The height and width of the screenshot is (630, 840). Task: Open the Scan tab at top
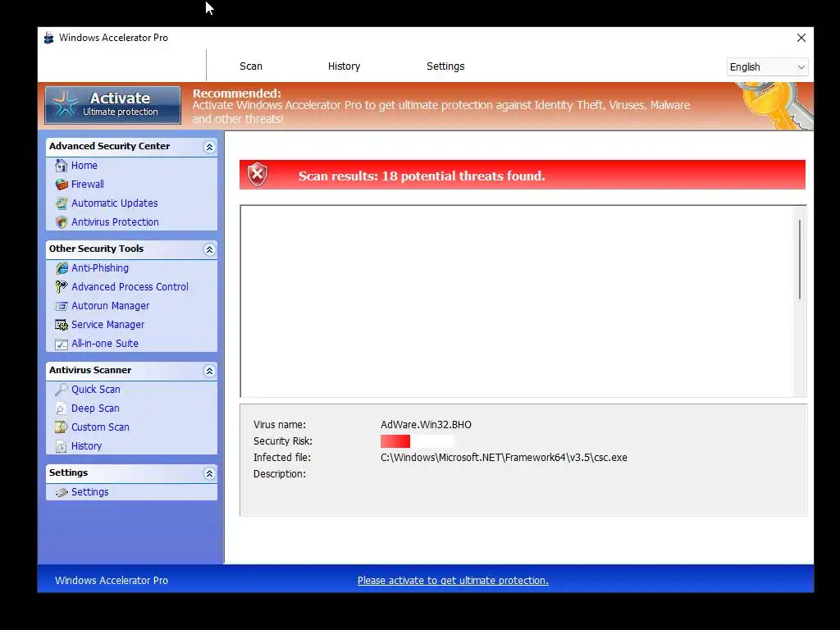point(251,66)
